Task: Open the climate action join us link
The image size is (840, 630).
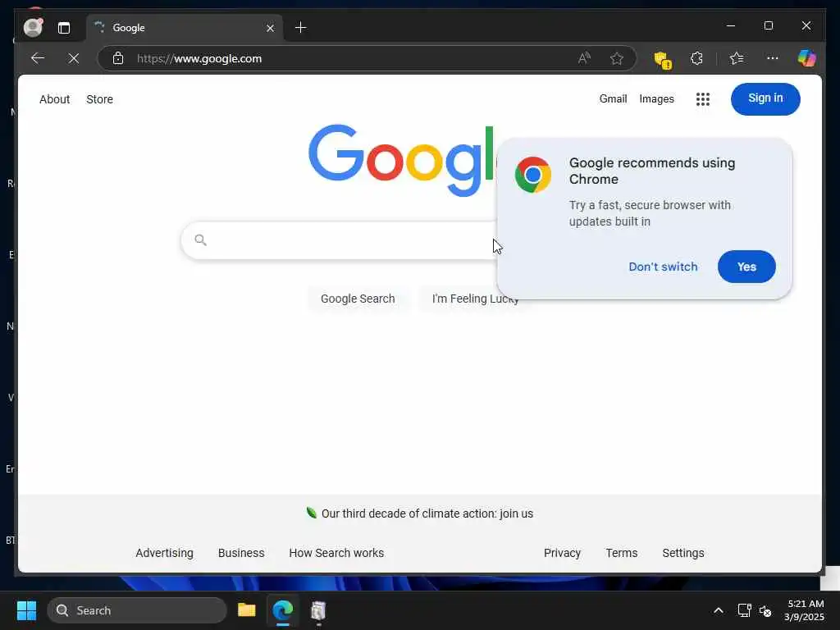Action: tap(427, 514)
